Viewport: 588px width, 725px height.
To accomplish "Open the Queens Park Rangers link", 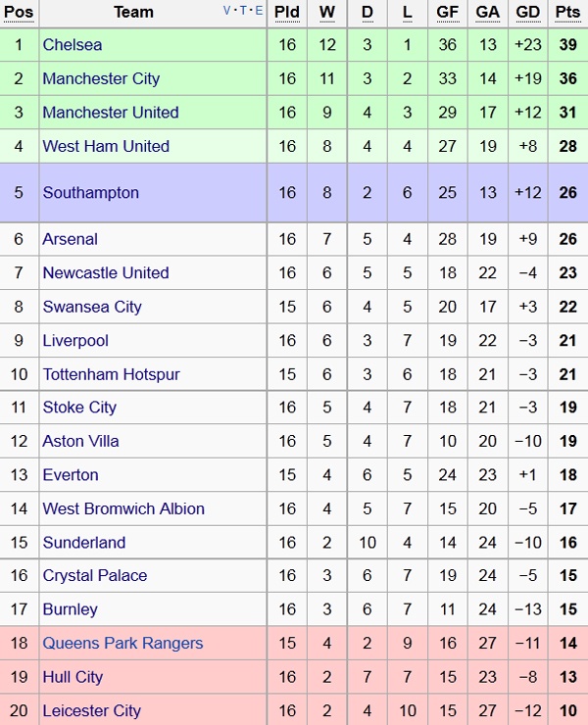I will [122, 643].
